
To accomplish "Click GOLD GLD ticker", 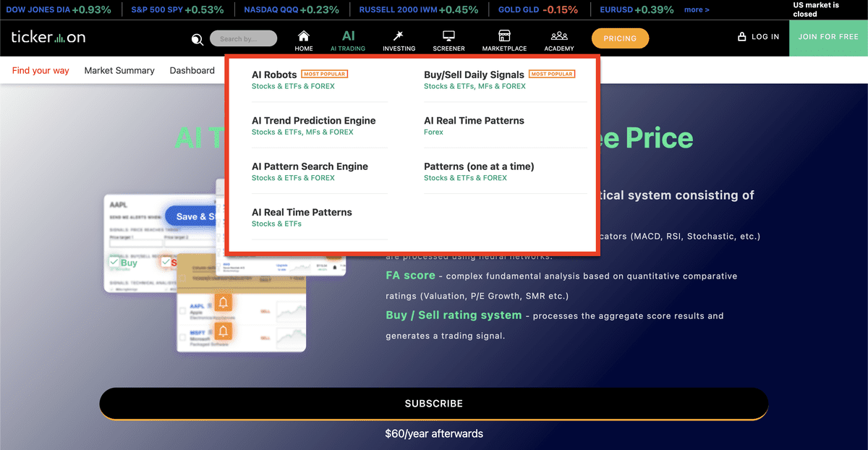I will (x=538, y=9).
